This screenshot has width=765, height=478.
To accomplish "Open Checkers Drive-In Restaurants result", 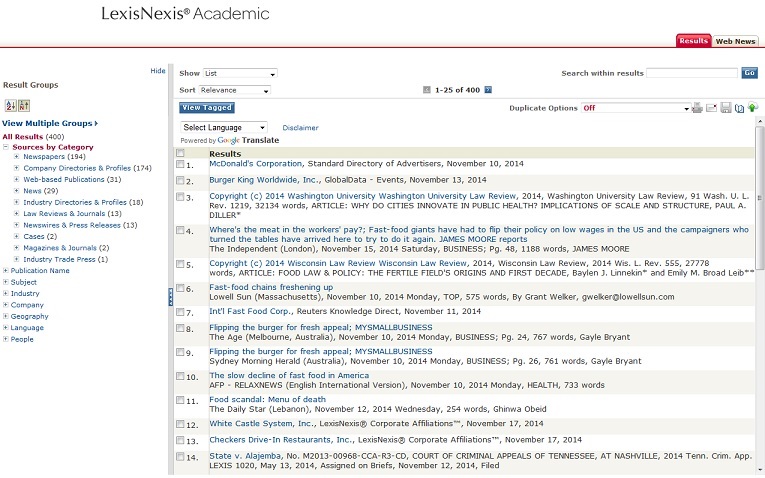I will pyautogui.click(x=280, y=440).
